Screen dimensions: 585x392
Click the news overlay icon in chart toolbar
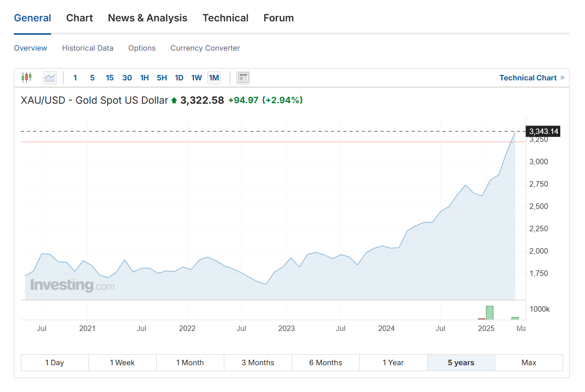(x=243, y=77)
